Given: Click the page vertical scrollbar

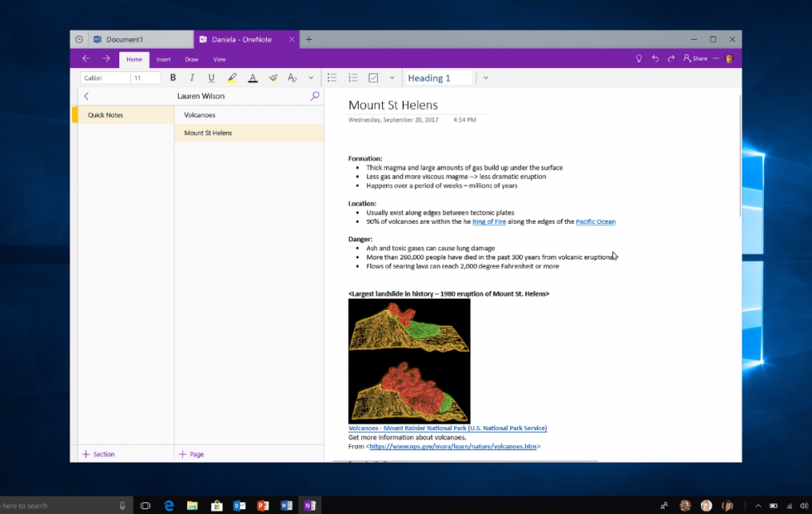Looking at the screenshot, I should 739,156.
